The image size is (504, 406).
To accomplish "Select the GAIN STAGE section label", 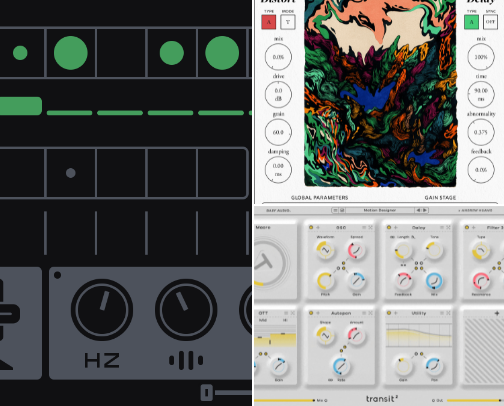I will point(440,197).
